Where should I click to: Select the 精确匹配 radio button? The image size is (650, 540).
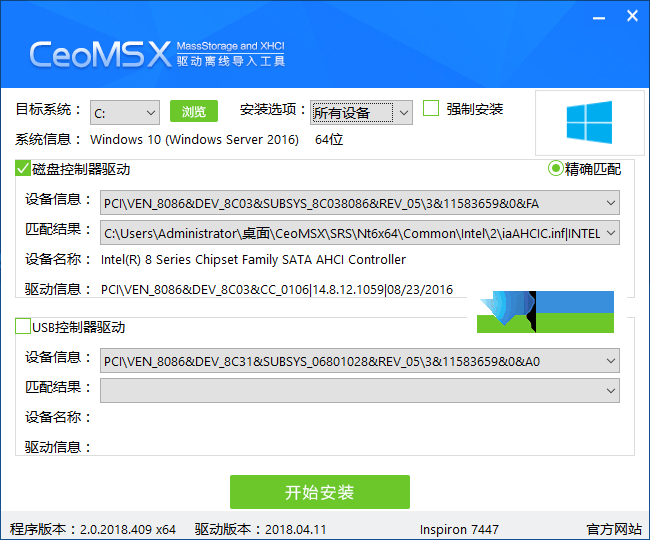pos(555,168)
